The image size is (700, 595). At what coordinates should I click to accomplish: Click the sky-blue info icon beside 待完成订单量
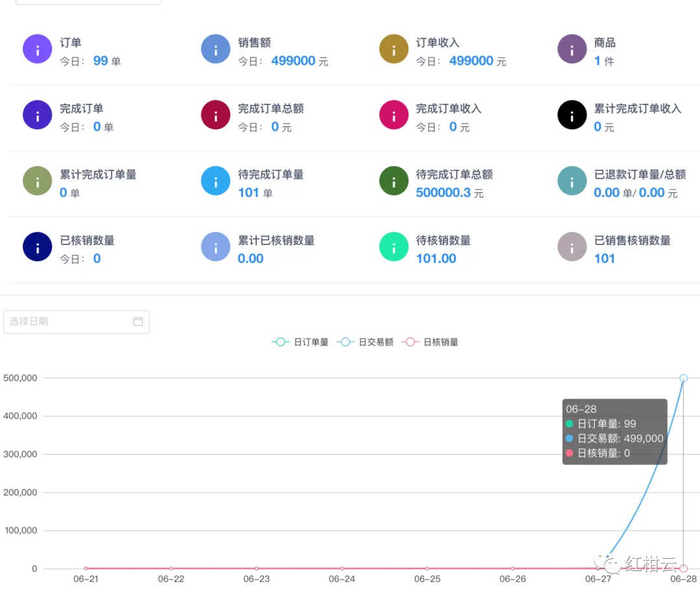216,181
